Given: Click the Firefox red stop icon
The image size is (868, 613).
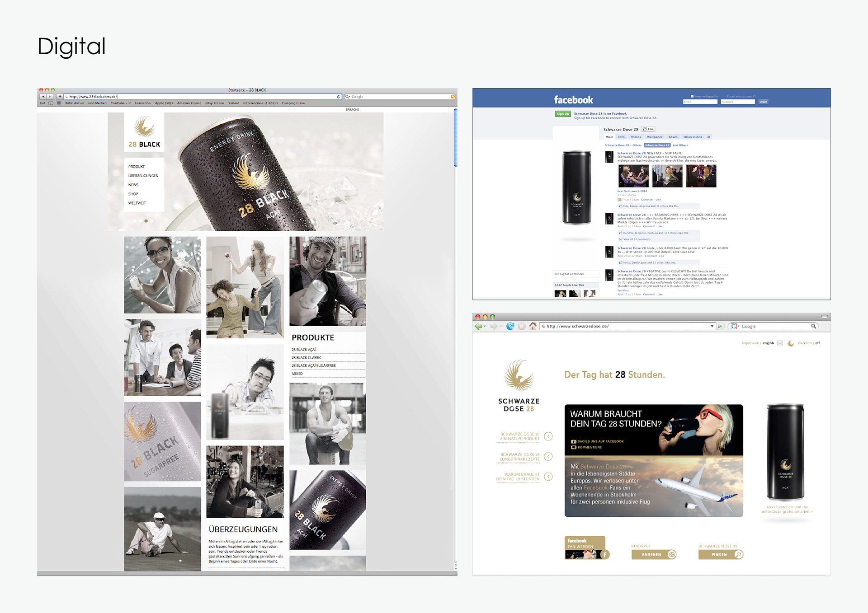Looking at the screenshot, I should [522, 326].
